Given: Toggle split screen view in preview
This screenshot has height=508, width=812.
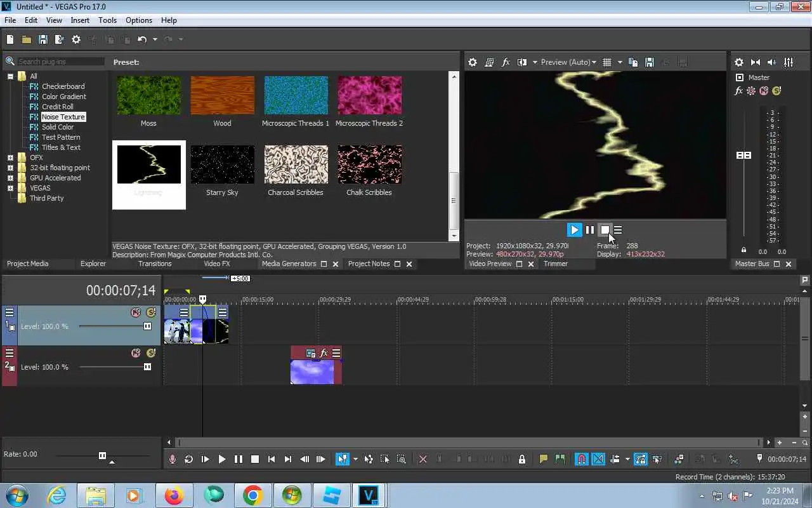Looking at the screenshot, I should coord(522,62).
